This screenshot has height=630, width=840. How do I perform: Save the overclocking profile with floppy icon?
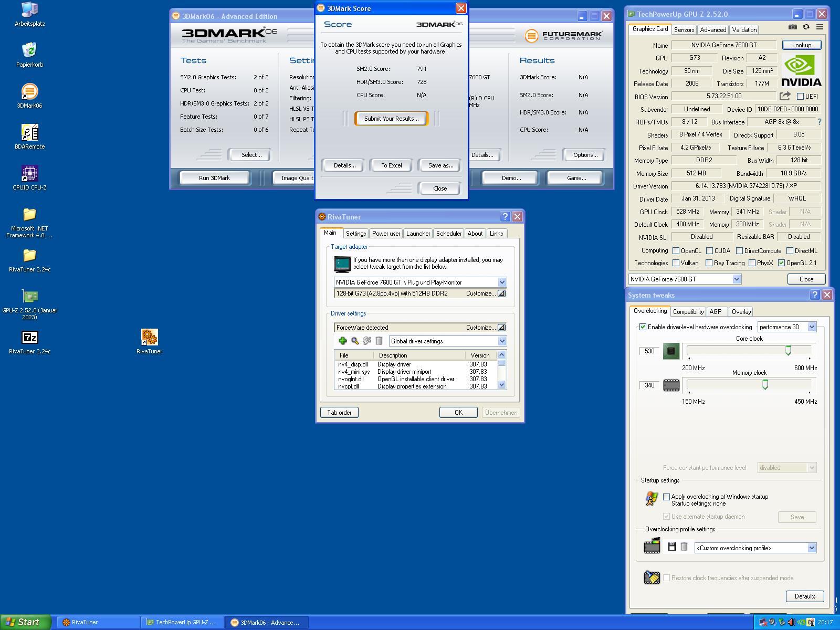pyautogui.click(x=671, y=547)
